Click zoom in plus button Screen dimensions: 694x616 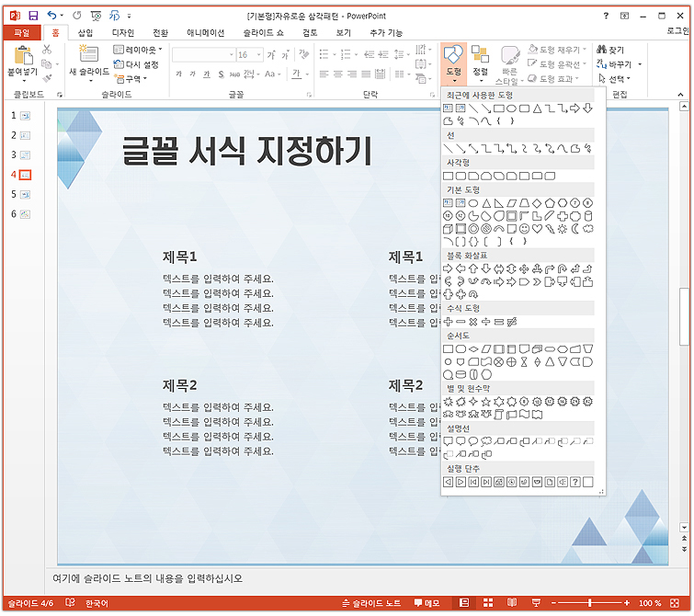[x=627, y=603]
